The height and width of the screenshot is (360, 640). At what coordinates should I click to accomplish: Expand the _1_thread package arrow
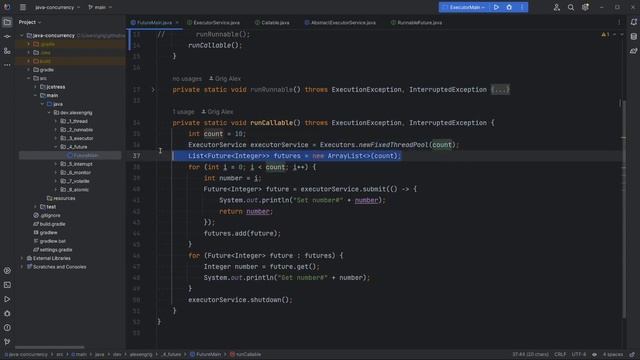click(56, 121)
